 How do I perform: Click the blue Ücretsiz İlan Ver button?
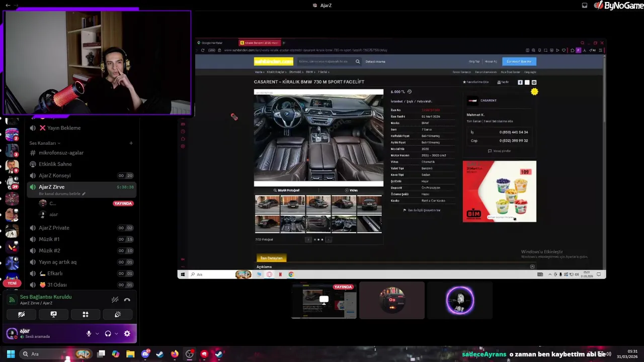[x=519, y=61]
